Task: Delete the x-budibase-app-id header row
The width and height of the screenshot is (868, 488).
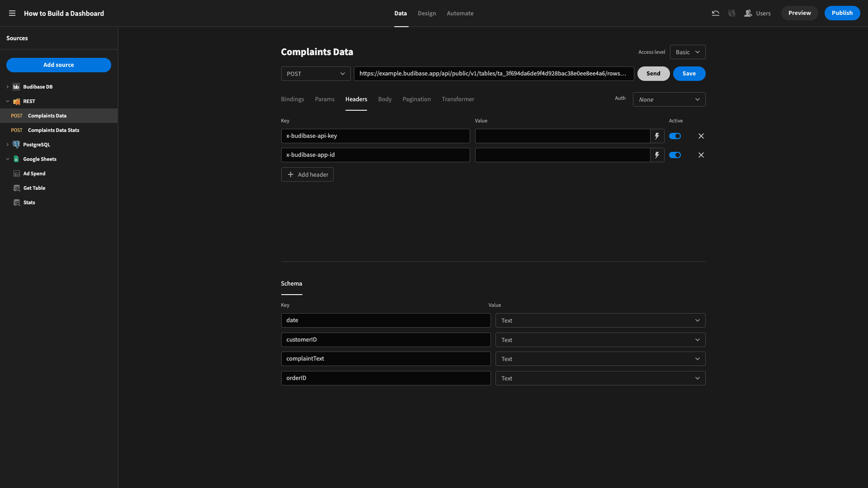Action: [x=701, y=155]
